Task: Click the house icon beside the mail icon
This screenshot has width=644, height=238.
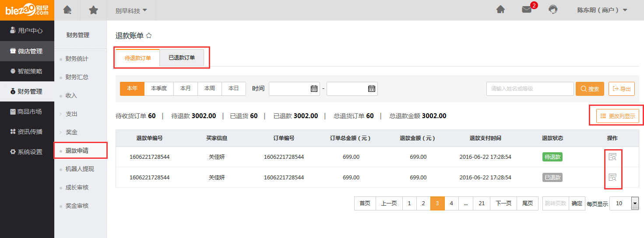Action: point(500,9)
